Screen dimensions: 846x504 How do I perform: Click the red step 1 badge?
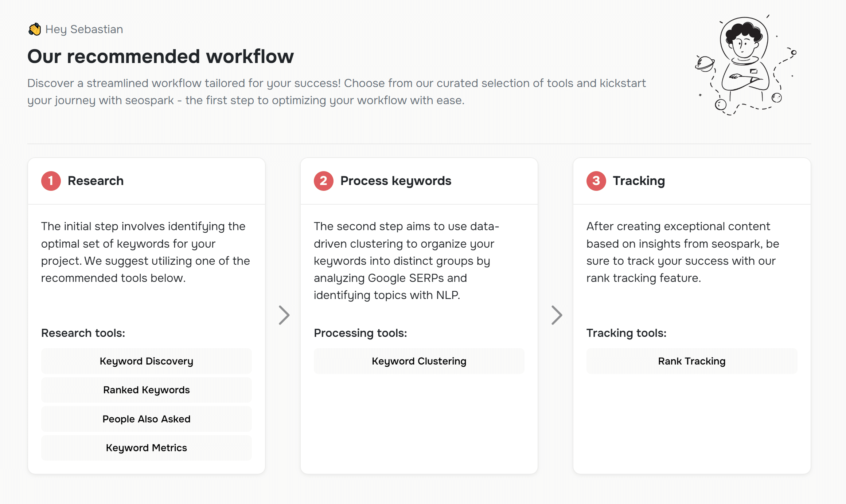click(51, 181)
